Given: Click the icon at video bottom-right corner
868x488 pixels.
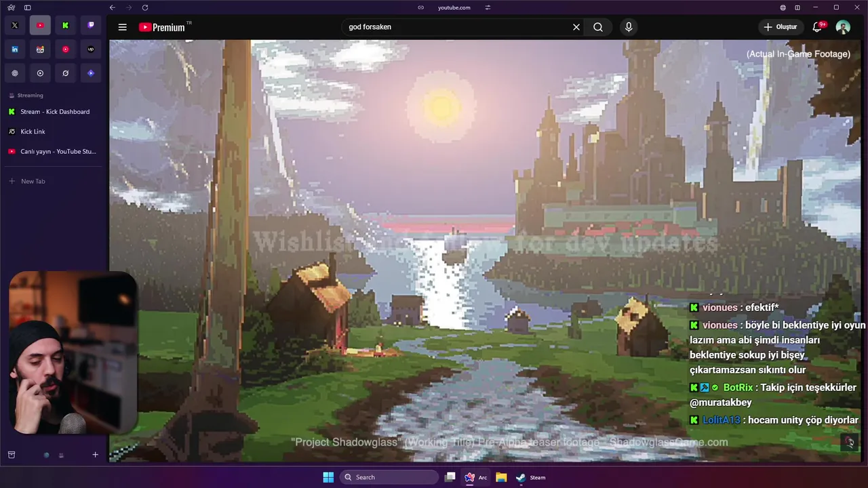Looking at the screenshot, I should [x=849, y=442].
